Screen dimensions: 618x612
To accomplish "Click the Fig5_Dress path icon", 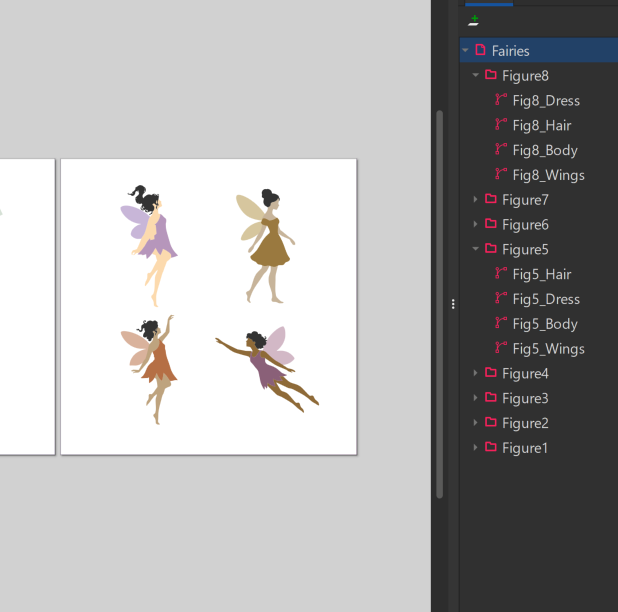I will coord(501,298).
